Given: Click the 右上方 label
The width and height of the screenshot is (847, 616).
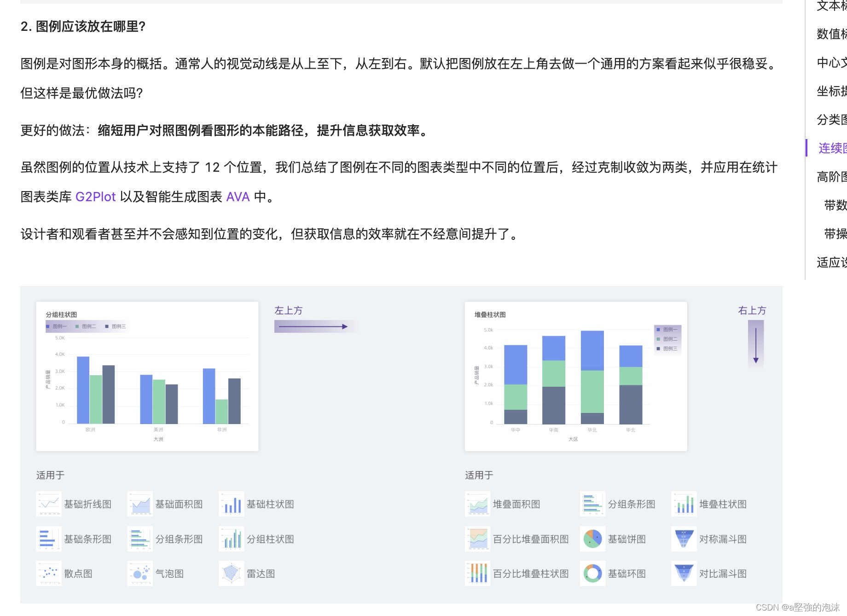Looking at the screenshot, I should click(x=752, y=311).
